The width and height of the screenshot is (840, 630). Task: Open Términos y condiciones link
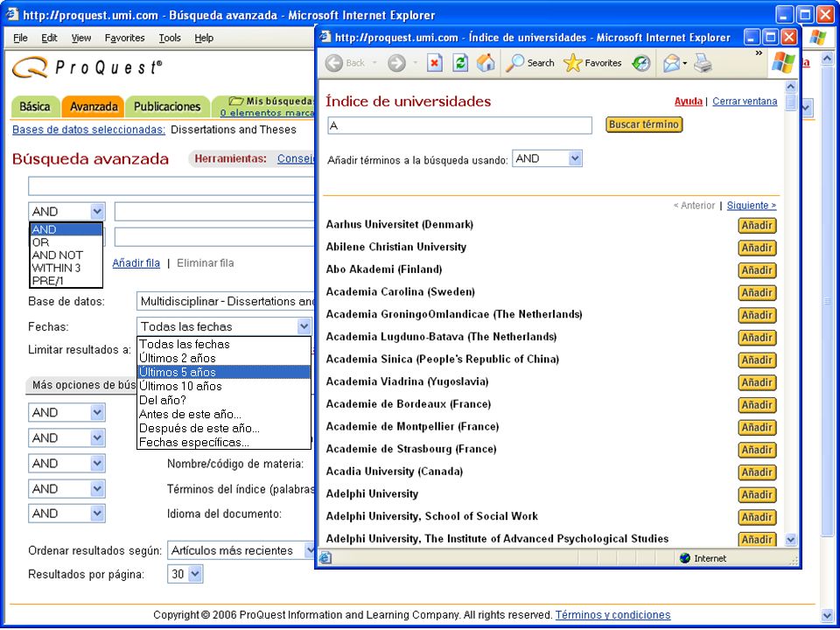pyautogui.click(x=612, y=615)
